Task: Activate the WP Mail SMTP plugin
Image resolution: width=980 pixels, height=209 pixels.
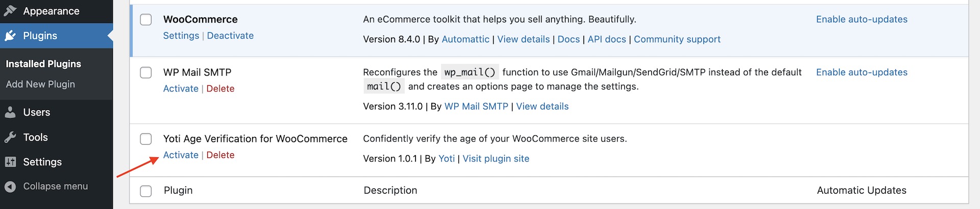Action: 181,89
